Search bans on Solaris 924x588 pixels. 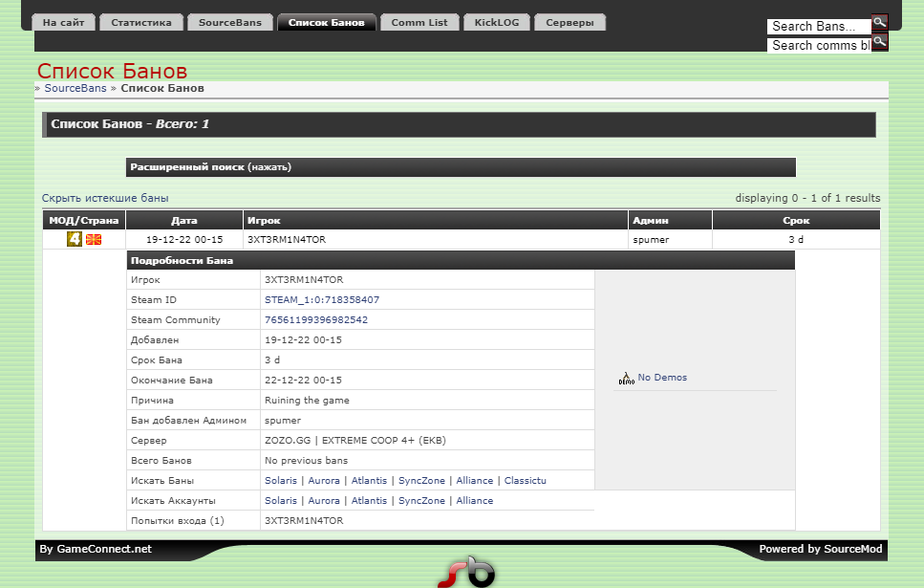pos(281,480)
